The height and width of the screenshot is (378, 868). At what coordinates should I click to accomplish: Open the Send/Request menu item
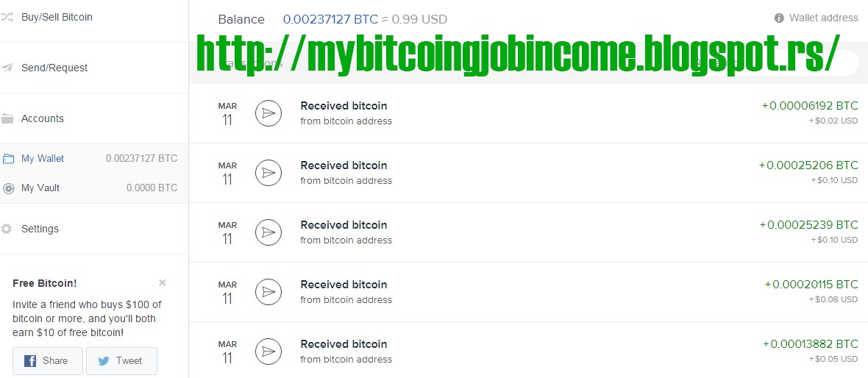coord(94,68)
